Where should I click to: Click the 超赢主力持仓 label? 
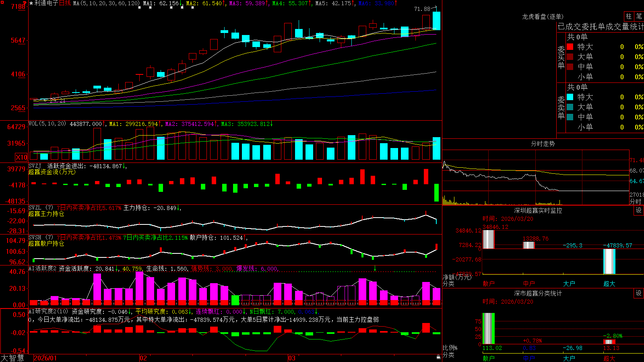[46, 214]
